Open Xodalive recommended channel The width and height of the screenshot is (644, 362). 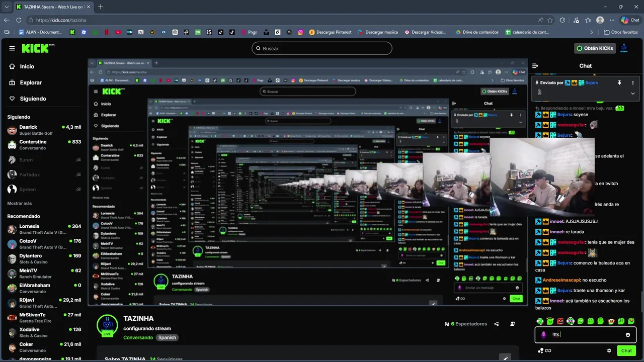coord(44,332)
